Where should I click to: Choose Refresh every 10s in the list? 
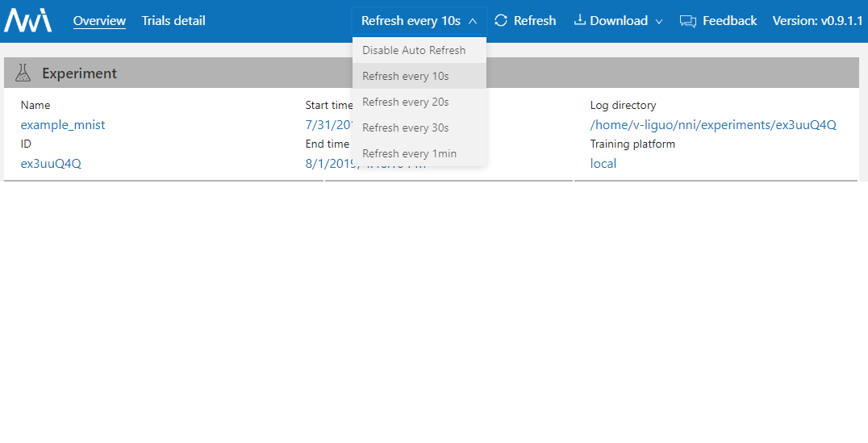(406, 76)
